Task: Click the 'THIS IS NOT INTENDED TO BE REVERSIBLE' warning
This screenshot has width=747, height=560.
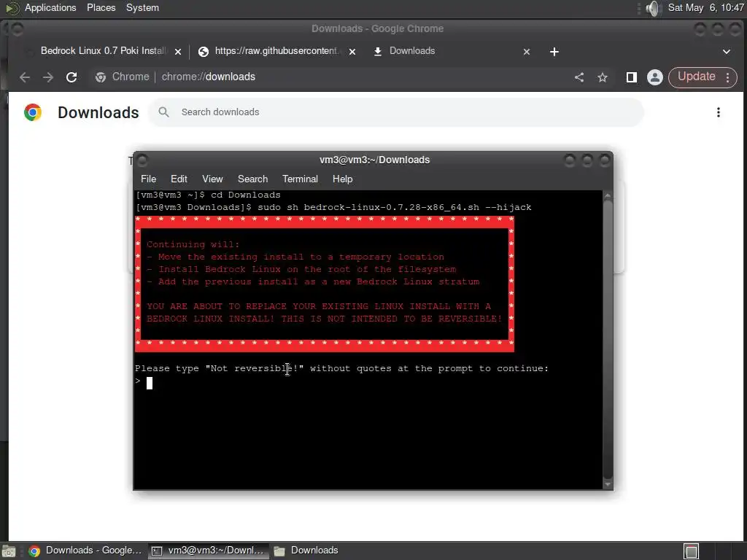Action: [392, 319]
